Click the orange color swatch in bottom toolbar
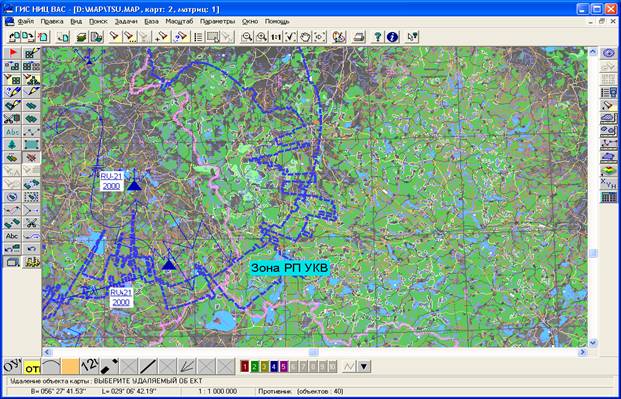Screen dimensions: 621x399 click(x=70, y=366)
